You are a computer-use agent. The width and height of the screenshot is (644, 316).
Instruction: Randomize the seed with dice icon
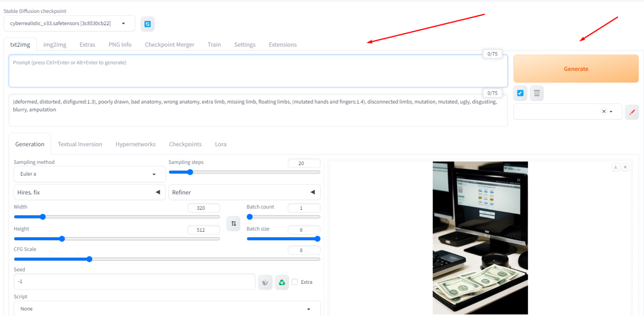pos(265,282)
